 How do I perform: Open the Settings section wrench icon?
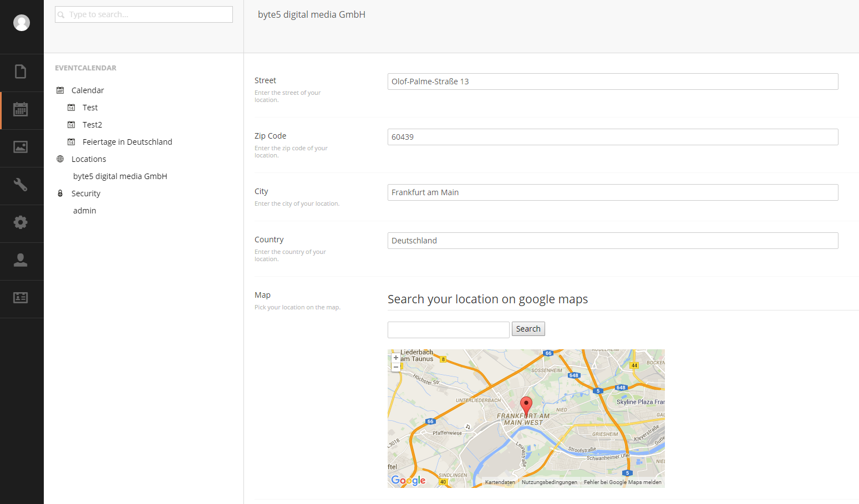(21, 185)
